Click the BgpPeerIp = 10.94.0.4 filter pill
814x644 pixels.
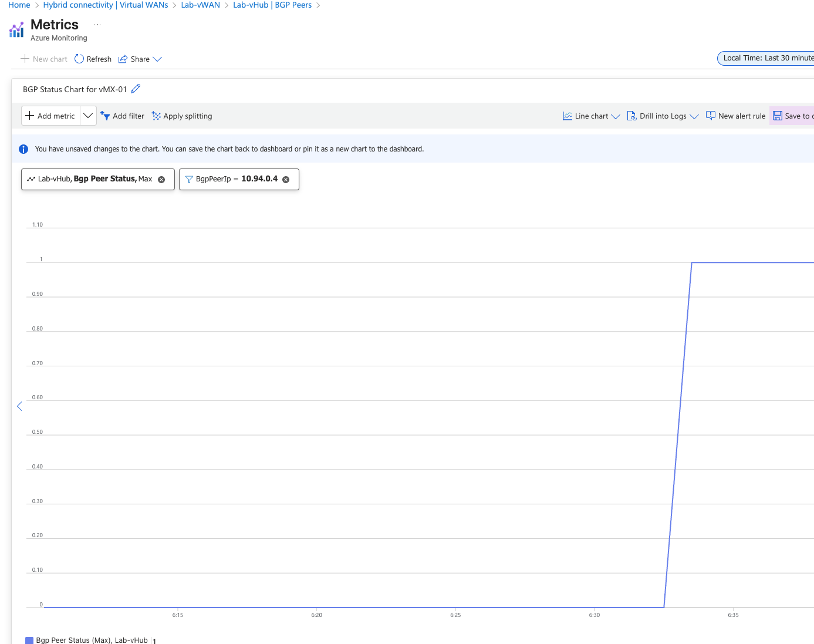tap(239, 179)
